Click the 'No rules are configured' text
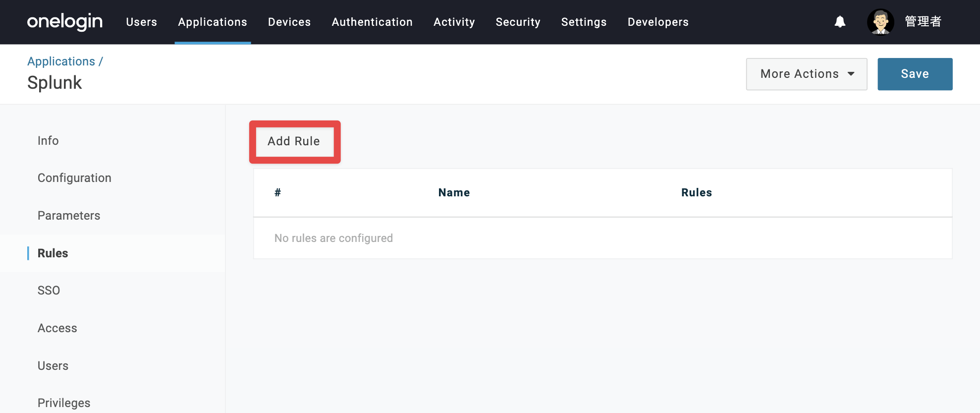The height and width of the screenshot is (413, 980). coord(333,238)
